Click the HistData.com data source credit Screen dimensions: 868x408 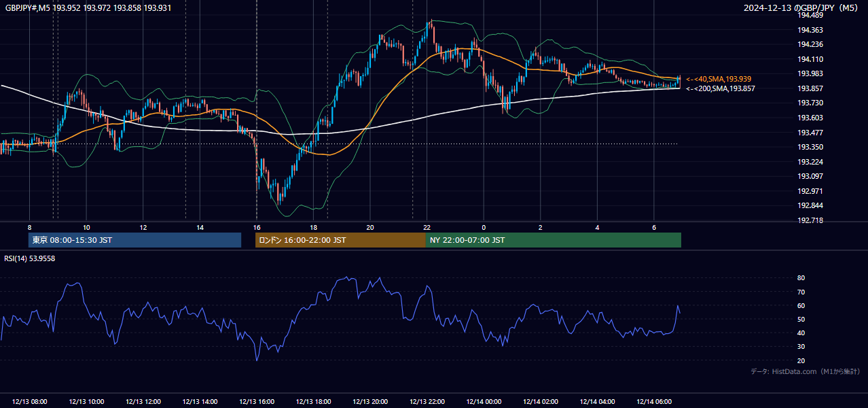[805, 371]
